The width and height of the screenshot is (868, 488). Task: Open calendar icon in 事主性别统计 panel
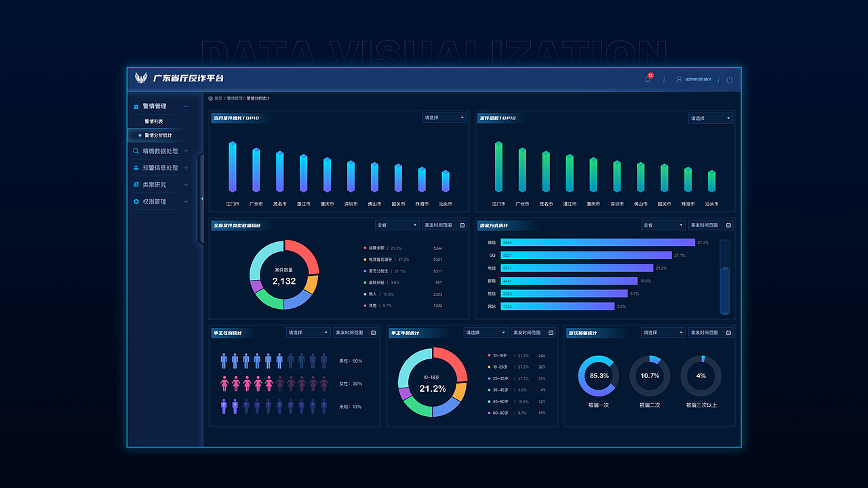(374, 333)
